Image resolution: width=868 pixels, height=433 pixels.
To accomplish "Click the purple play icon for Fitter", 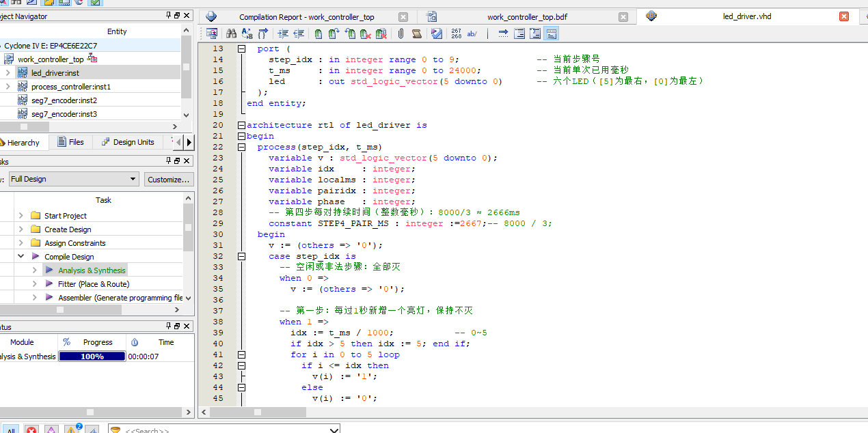I will click(x=49, y=283).
